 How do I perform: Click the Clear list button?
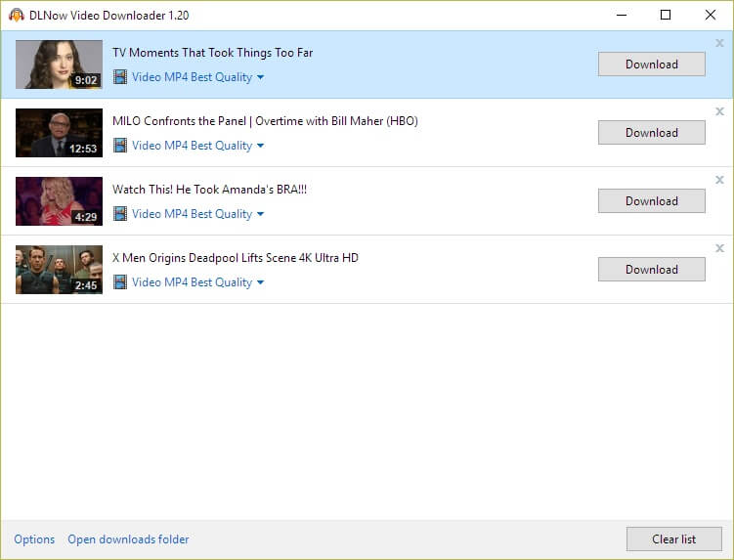point(674,538)
